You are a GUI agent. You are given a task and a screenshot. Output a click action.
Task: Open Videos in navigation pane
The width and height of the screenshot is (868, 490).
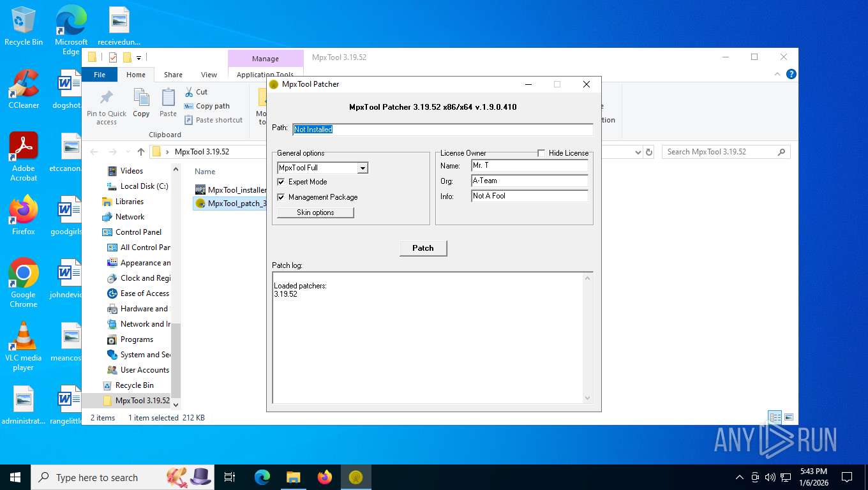coord(131,171)
